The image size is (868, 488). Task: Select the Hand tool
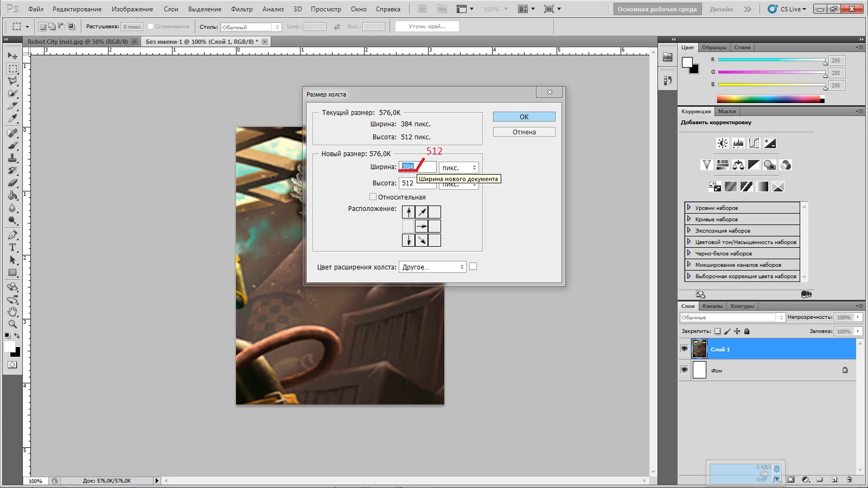point(12,312)
